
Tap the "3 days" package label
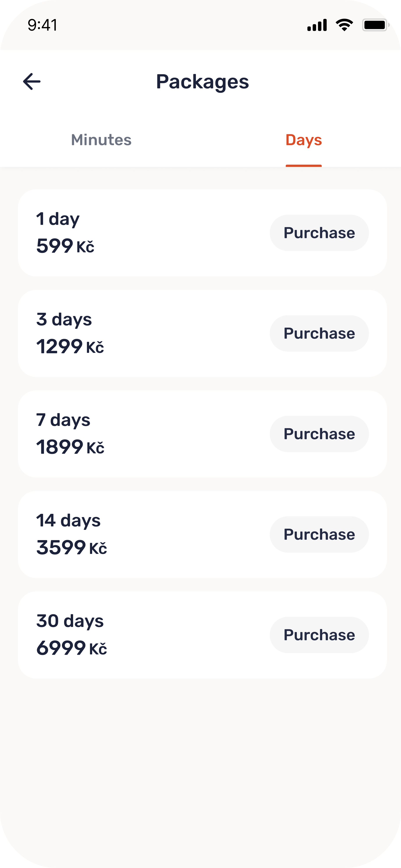64,319
